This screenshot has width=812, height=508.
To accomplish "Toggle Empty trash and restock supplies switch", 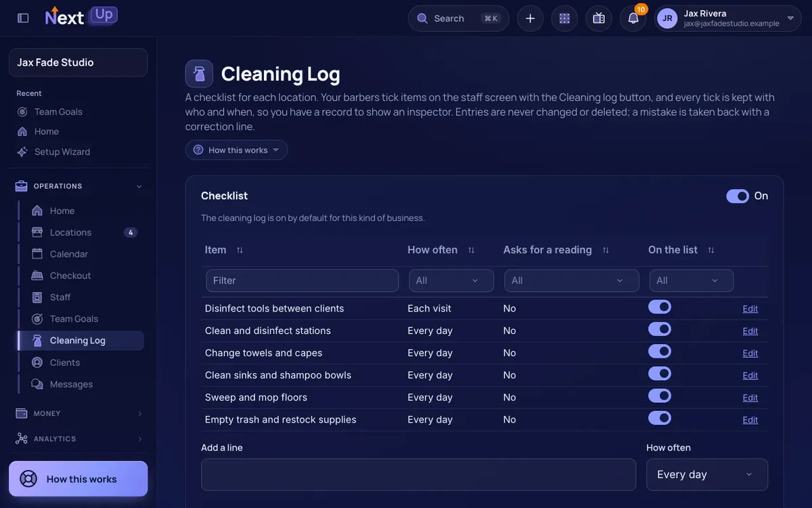I will tap(660, 418).
